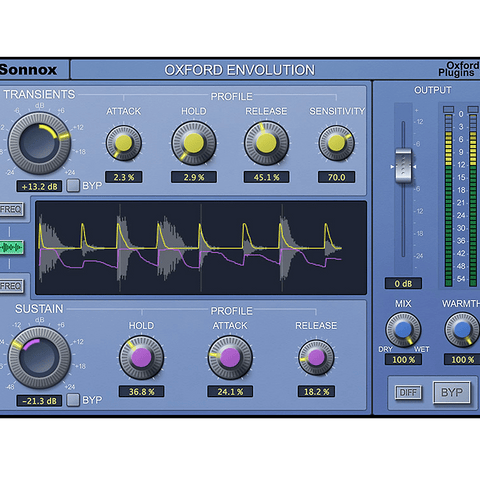Click the lower FREQ button

pos(11,286)
